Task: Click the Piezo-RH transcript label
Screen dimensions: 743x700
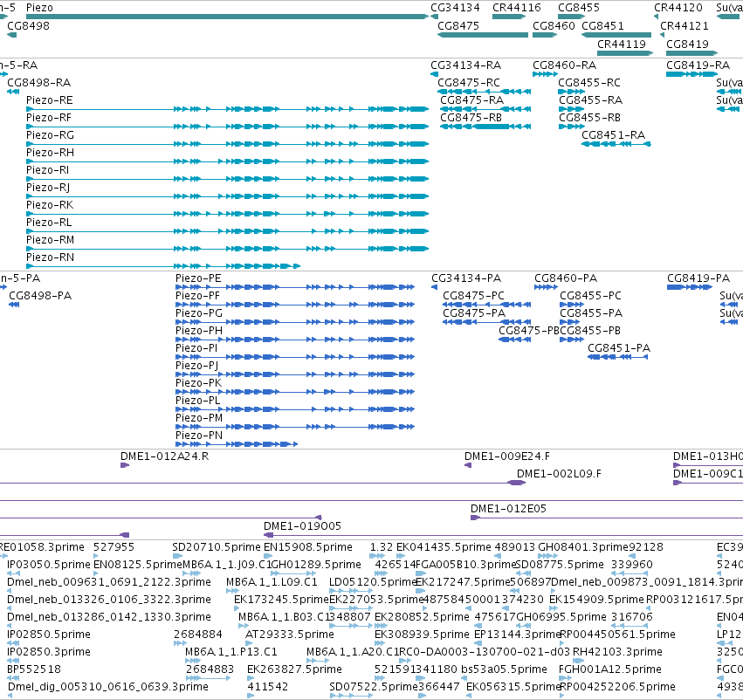Action: pyautogui.click(x=51, y=153)
